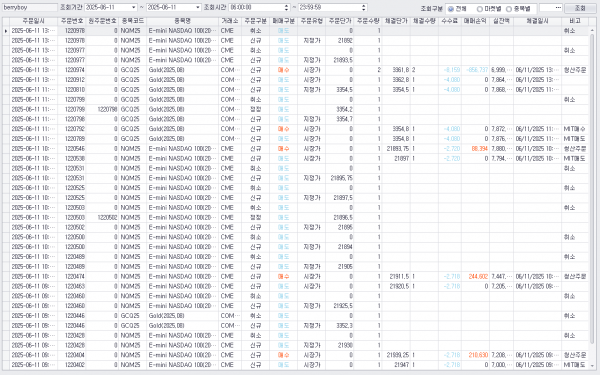Click the 조회 search button
Viewport: 600px width, 375px height.
point(579,8)
